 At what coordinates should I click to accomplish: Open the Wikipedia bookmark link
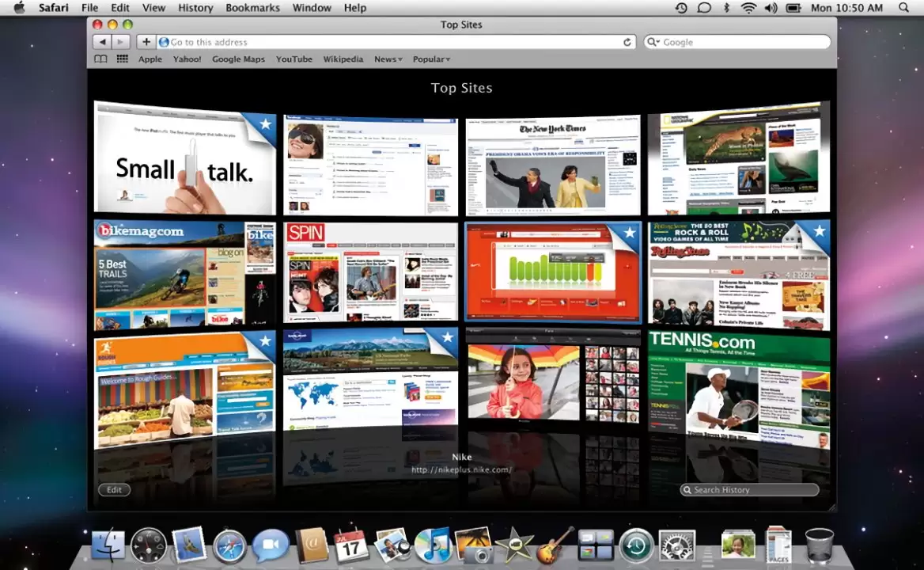[x=343, y=59]
